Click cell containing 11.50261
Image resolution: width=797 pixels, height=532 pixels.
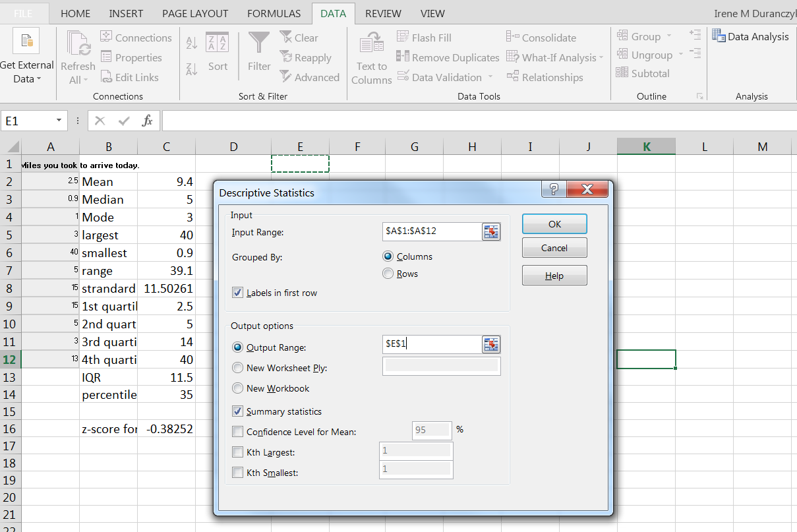[x=167, y=289]
